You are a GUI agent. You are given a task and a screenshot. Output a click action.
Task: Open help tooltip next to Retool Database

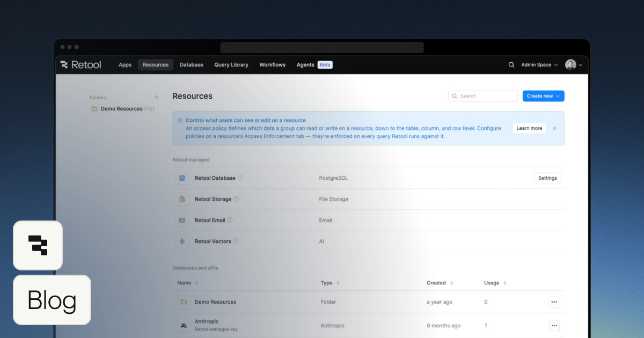pos(240,178)
